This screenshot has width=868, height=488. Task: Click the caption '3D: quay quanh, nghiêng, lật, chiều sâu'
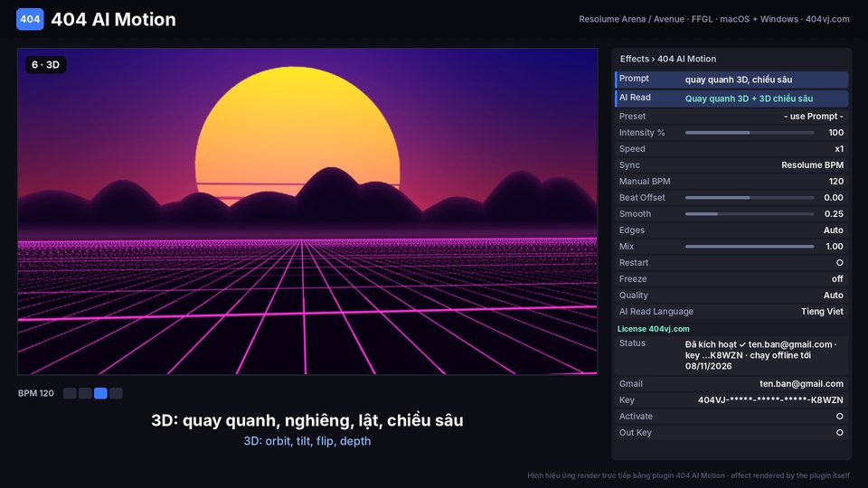point(307,420)
